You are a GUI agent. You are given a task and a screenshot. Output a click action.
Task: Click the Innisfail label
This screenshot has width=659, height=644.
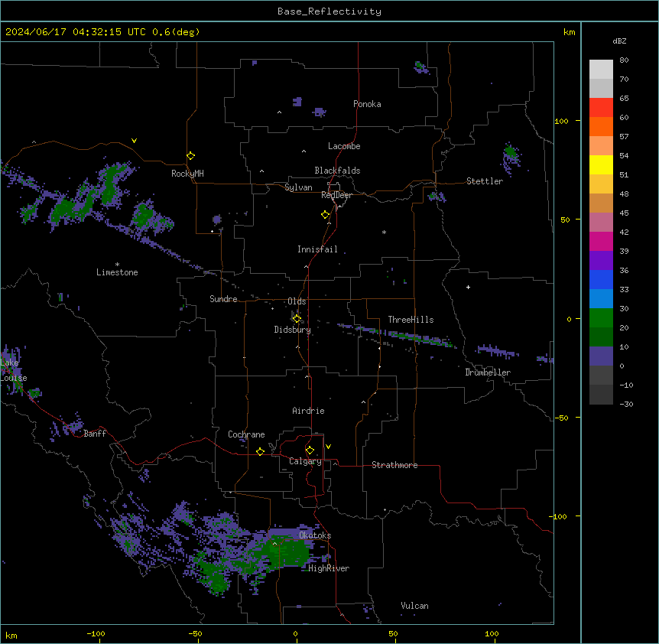317,249
